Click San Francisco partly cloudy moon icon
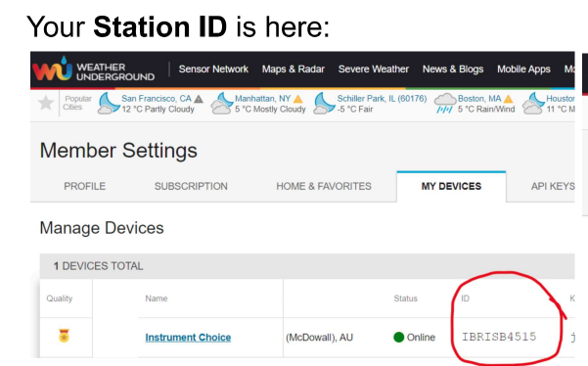Viewport: 588px width, 366px height. [x=109, y=103]
